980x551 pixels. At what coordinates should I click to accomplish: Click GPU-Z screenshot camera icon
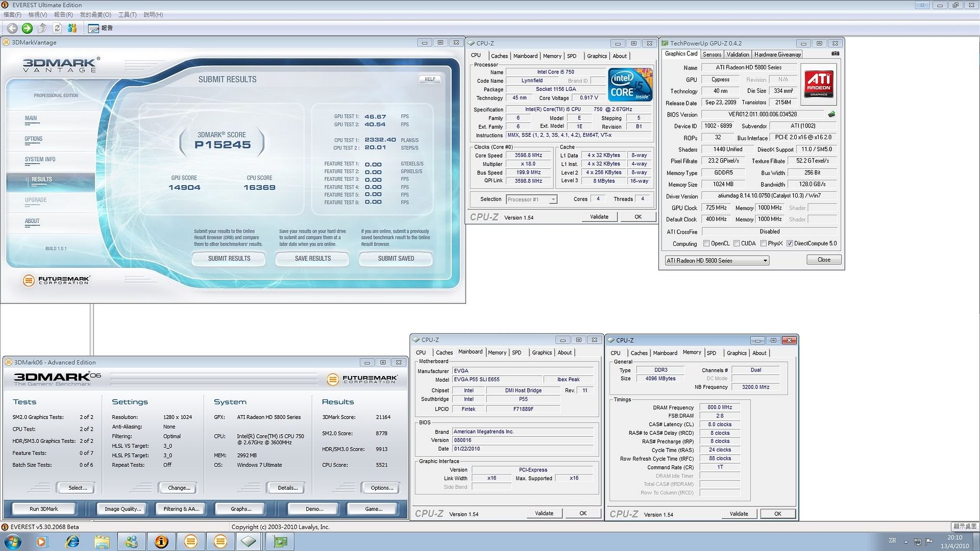835,54
